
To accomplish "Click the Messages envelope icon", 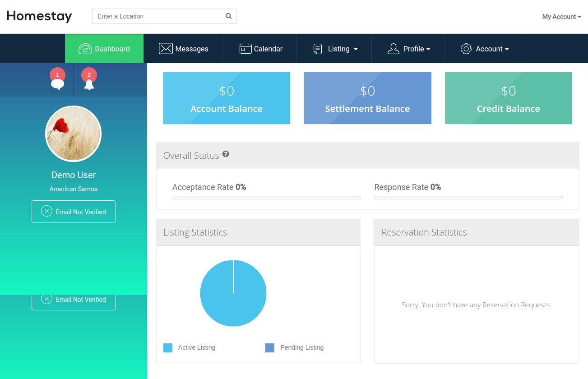I will pos(166,49).
